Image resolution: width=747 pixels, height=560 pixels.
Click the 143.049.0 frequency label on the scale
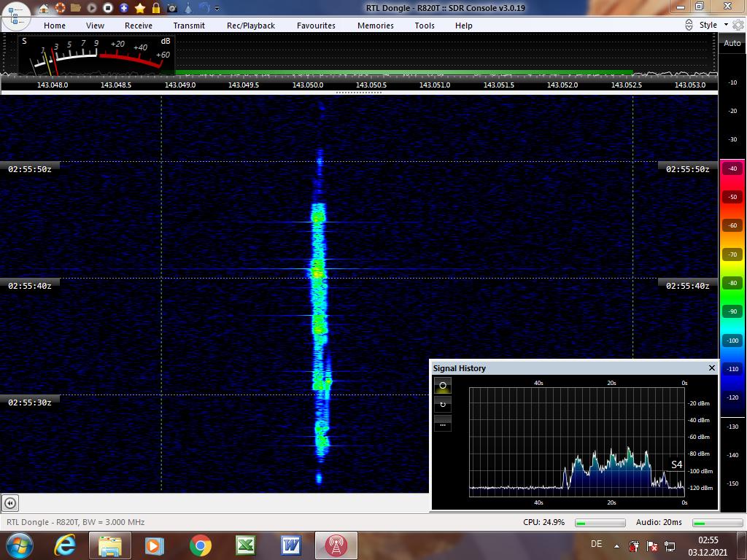click(180, 85)
